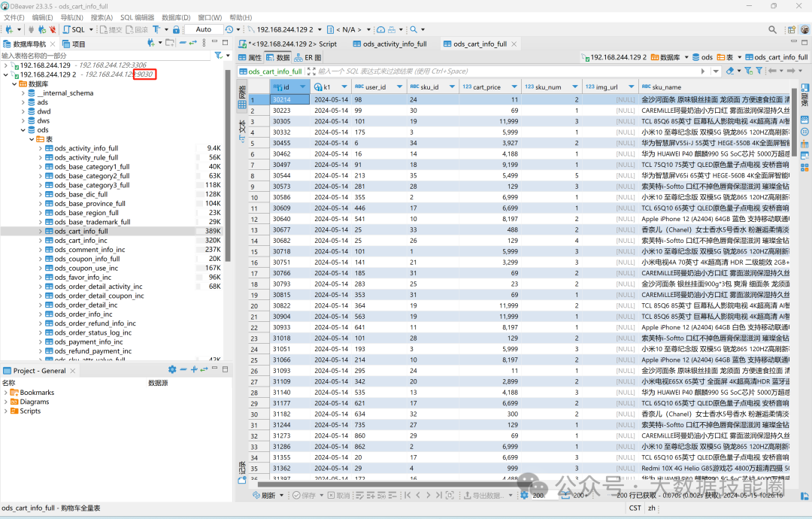
Task: Click the results settings gear in bottom bar
Action: [x=524, y=495]
